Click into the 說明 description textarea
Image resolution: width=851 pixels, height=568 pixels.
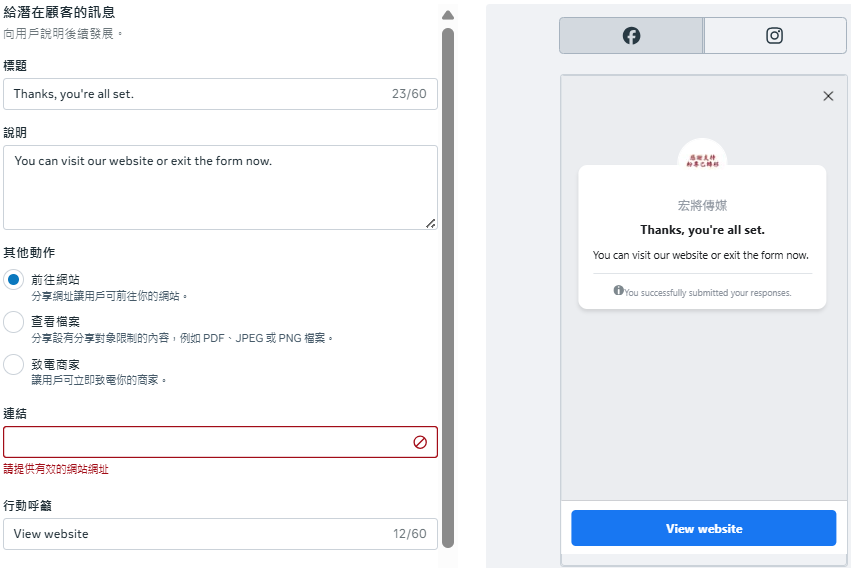[210, 186]
